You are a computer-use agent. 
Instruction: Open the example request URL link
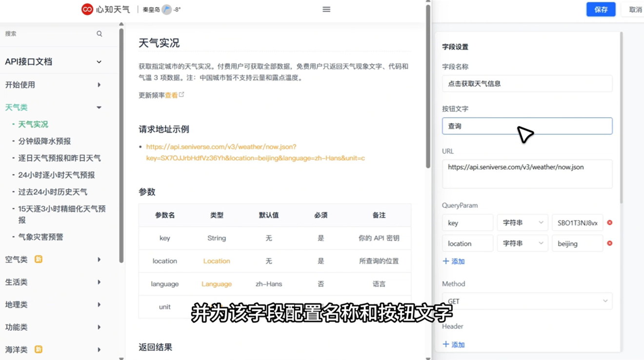255,152
